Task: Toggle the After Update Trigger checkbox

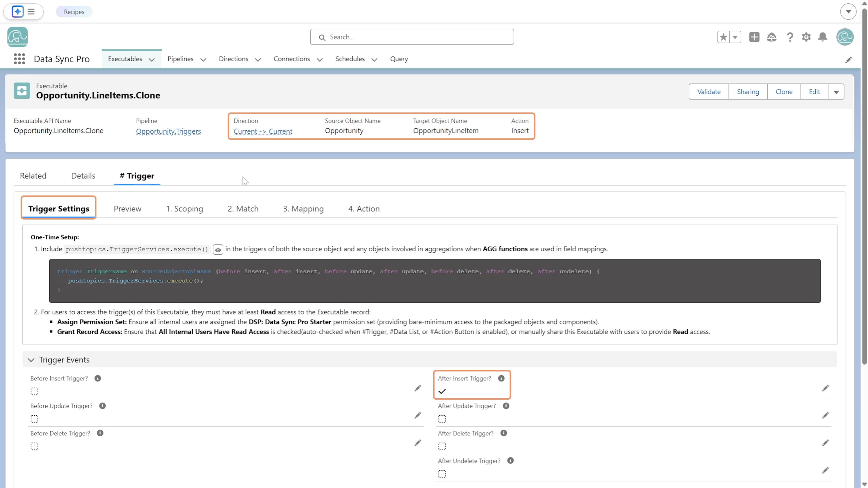Action: coord(442,419)
